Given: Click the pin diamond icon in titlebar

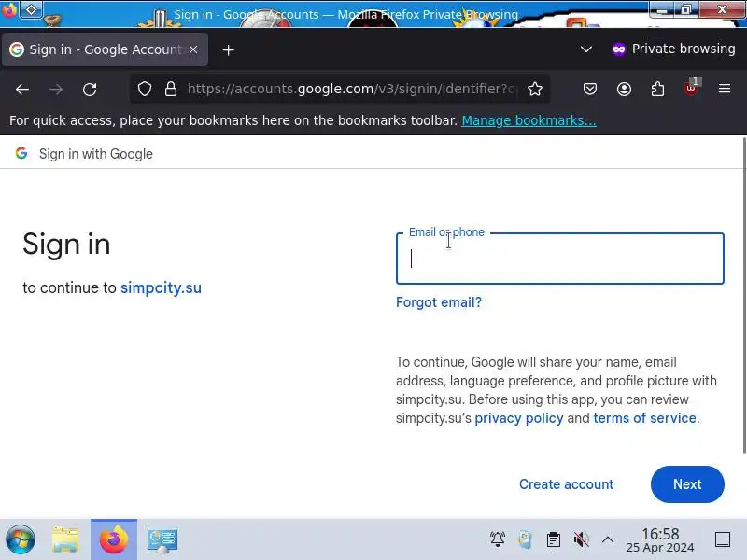Looking at the screenshot, I should click(31, 9).
